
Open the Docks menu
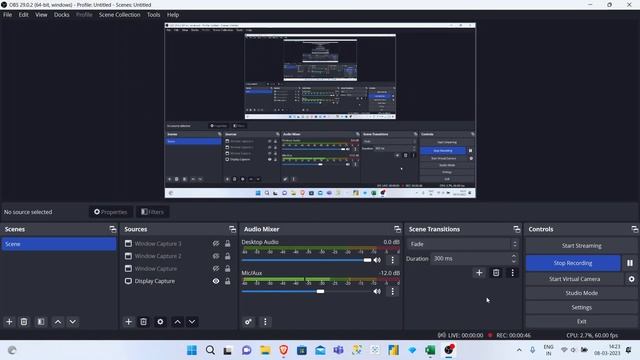tap(62, 15)
